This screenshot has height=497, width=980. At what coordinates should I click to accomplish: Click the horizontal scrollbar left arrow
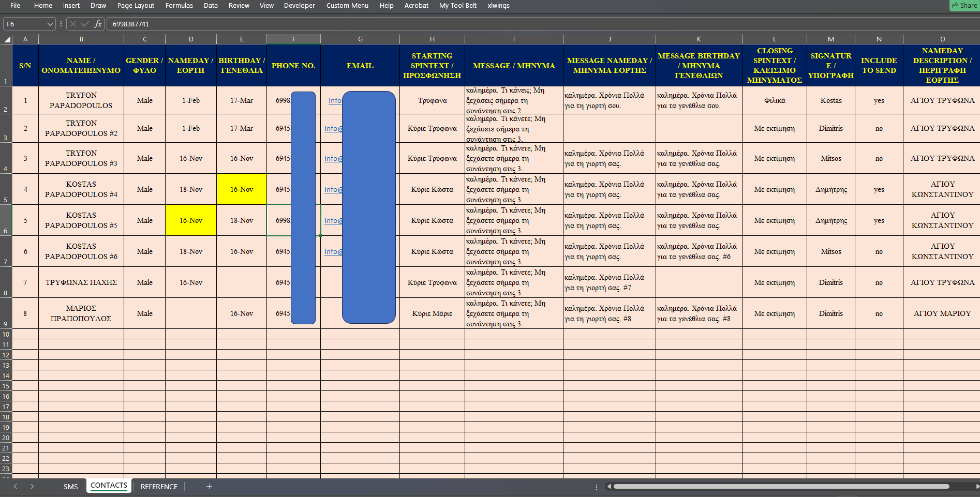pyautogui.click(x=609, y=486)
